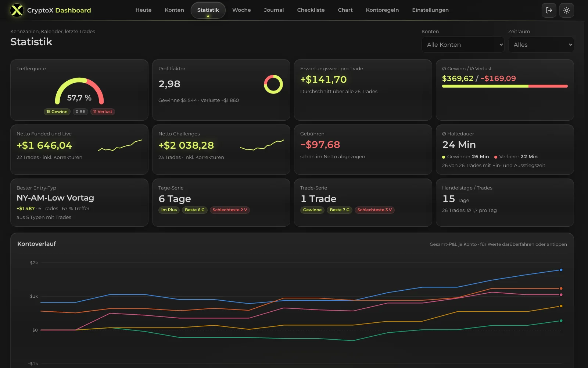Click the pink line end point marker

tap(561, 294)
